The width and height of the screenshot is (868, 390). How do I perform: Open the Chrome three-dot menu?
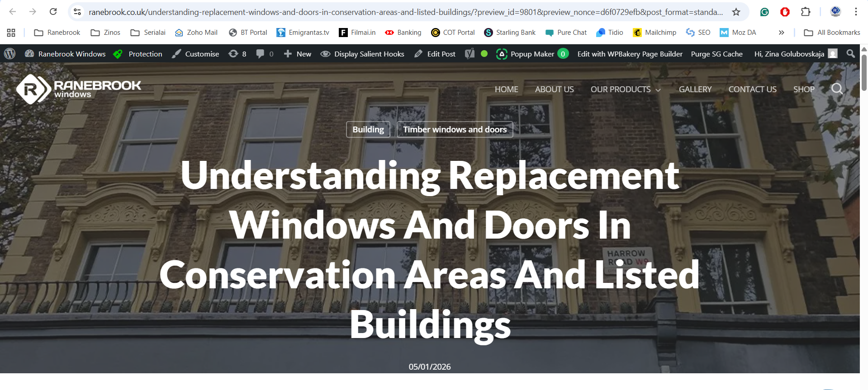(856, 12)
